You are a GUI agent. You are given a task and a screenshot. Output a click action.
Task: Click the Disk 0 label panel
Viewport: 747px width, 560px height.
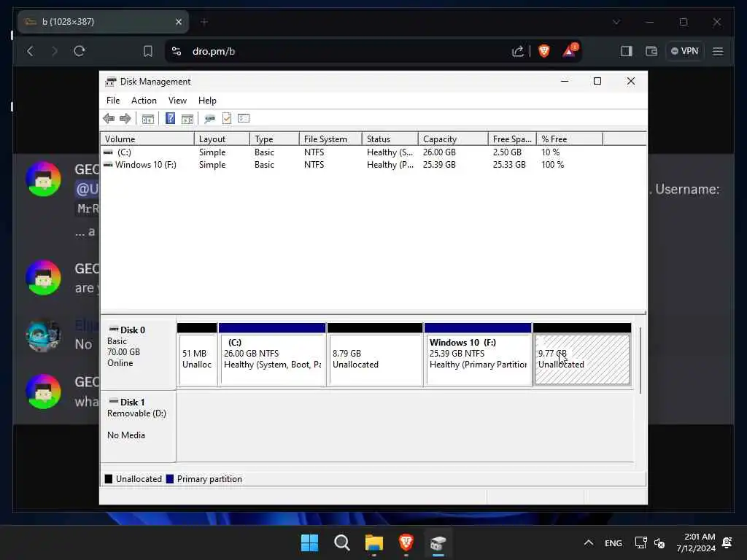click(138, 354)
